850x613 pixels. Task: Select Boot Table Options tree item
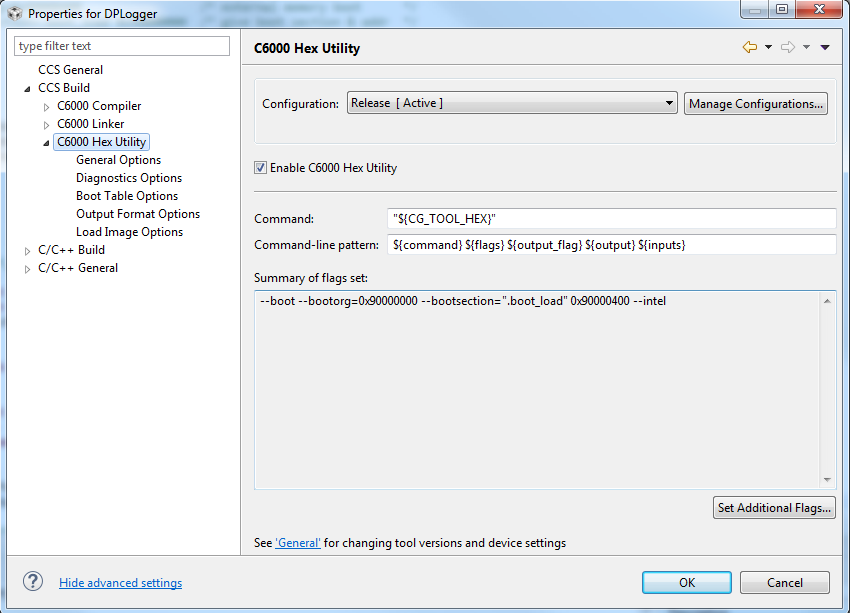127,196
